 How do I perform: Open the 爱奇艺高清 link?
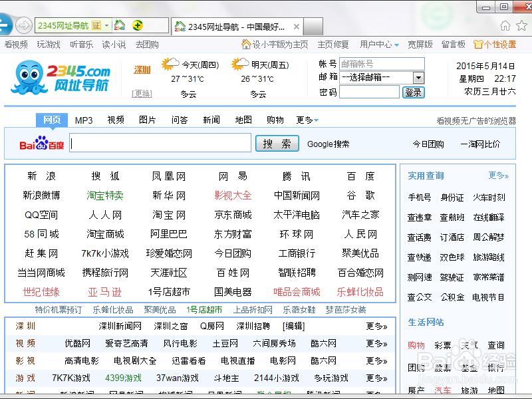pos(126,344)
